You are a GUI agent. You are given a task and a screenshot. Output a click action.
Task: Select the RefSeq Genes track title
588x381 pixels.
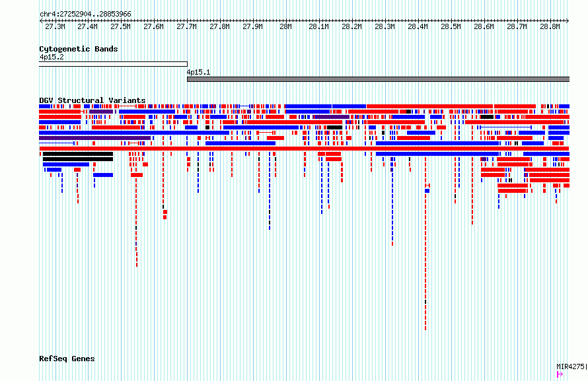point(67,359)
